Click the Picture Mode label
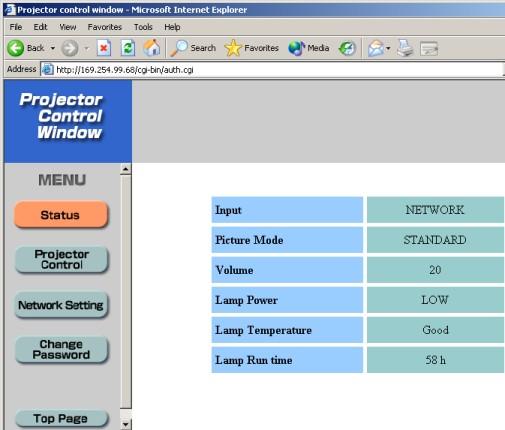The image size is (505, 430). pos(249,240)
